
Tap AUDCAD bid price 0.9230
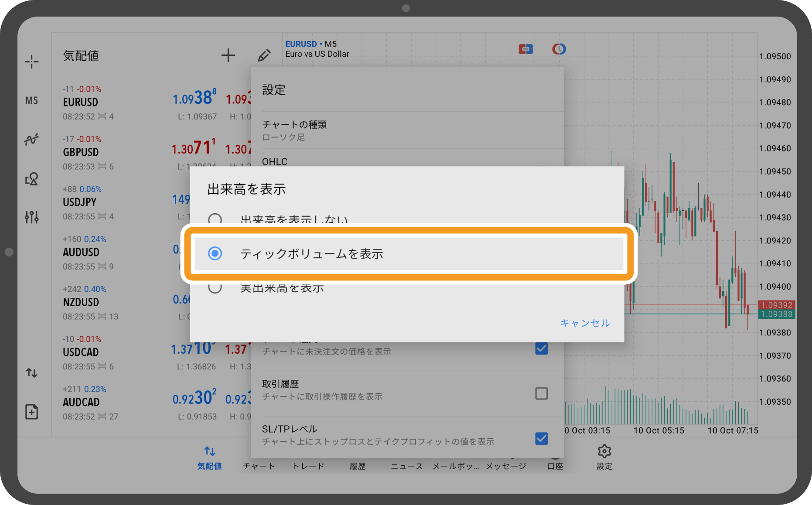point(194,398)
